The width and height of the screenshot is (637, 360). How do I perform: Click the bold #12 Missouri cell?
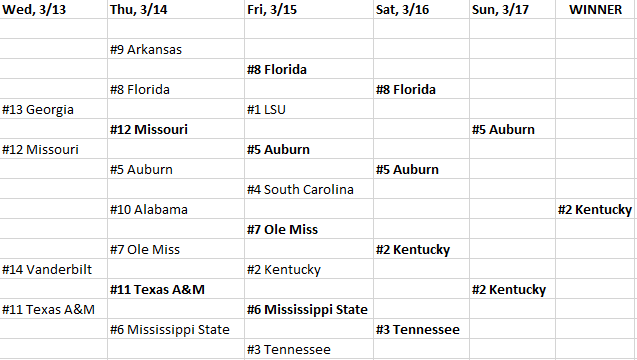(176, 129)
